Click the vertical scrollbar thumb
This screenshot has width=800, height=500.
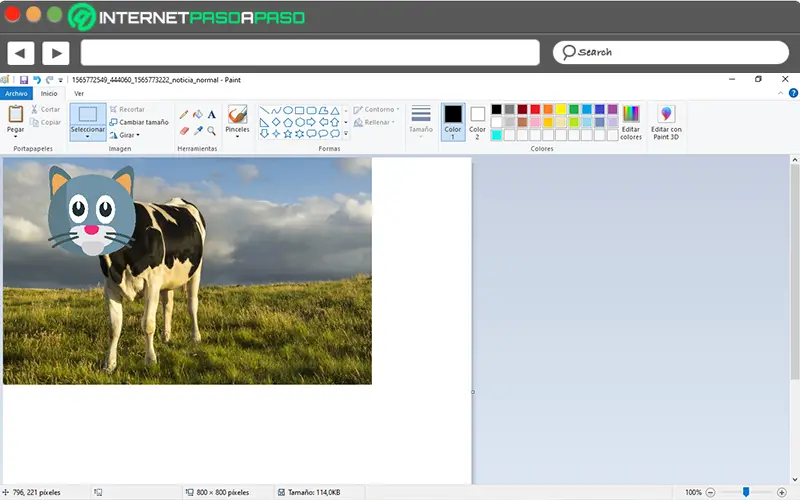tap(794, 271)
